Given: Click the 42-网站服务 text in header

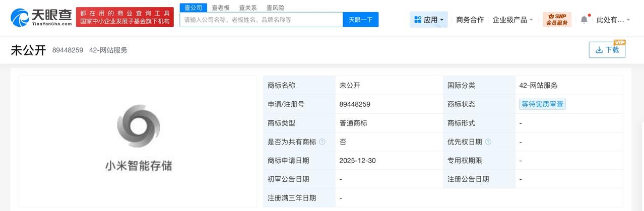Looking at the screenshot, I should point(108,50).
